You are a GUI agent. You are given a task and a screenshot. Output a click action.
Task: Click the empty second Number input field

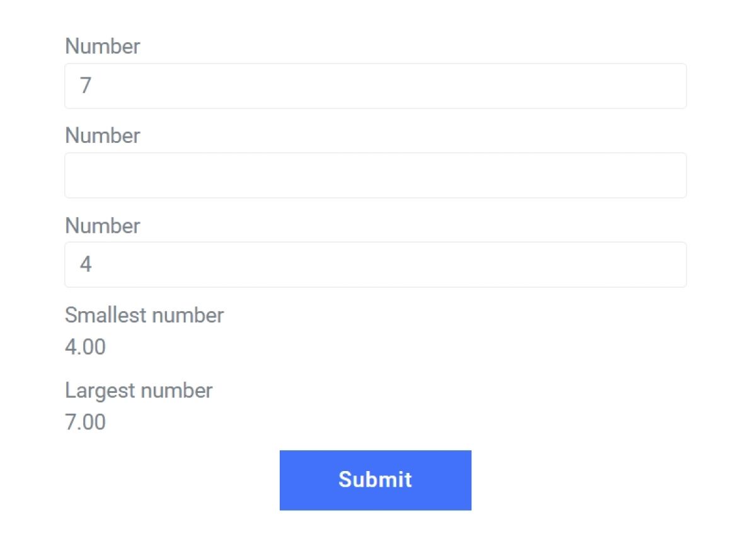pyautogui.click(x=375, y=175)
